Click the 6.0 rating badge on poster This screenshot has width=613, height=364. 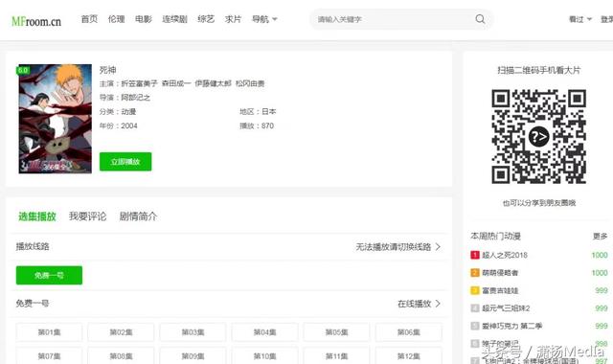pos(23,70)
